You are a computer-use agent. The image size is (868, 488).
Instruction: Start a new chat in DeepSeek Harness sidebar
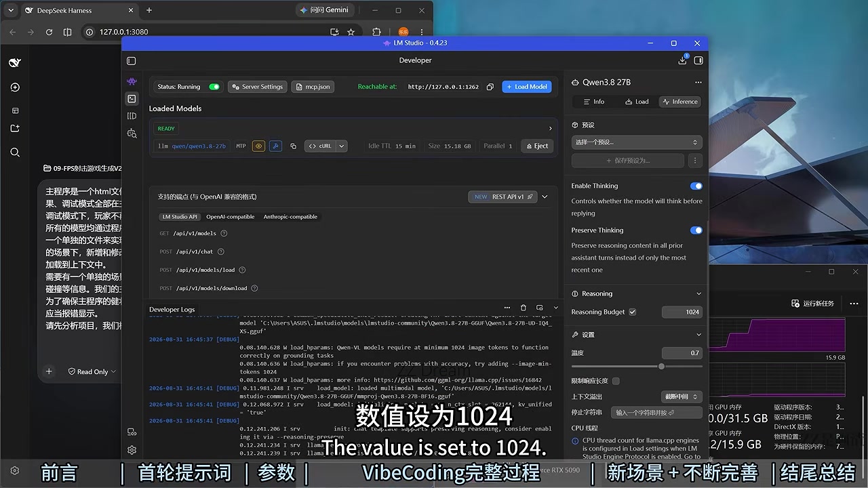15,87
